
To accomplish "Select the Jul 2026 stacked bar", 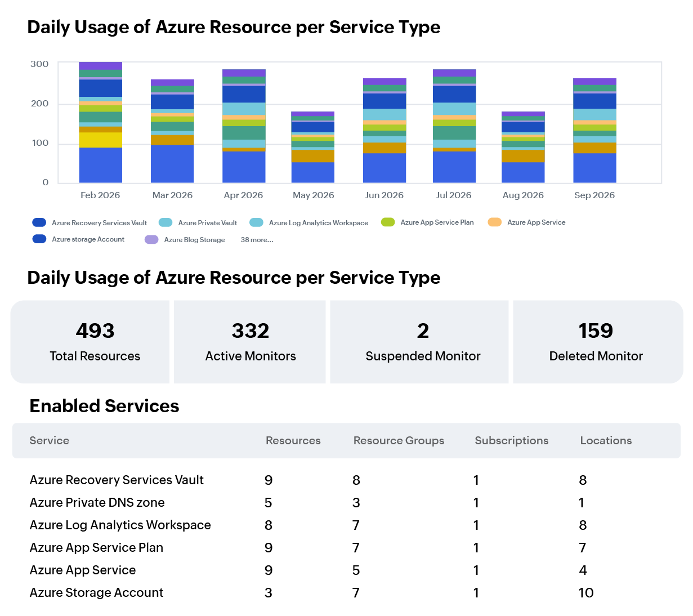I will [x=454, y=126].
